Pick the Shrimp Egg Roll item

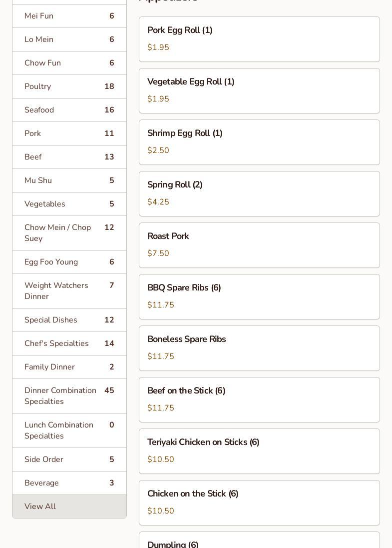(259, 142)
